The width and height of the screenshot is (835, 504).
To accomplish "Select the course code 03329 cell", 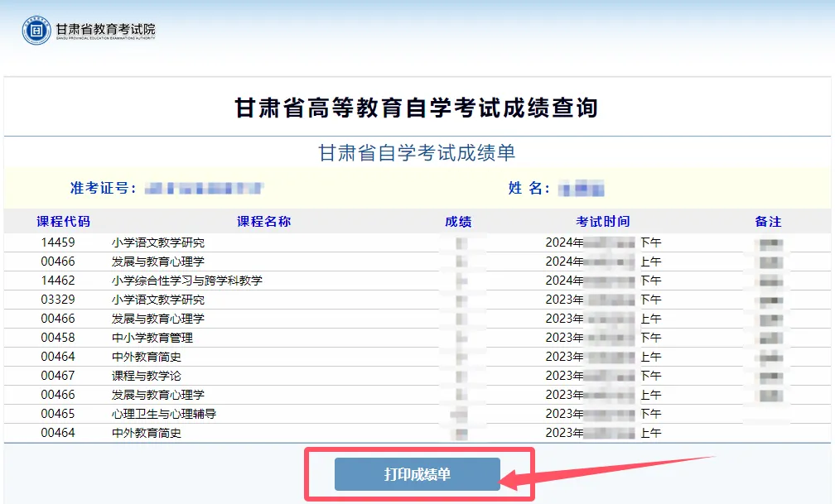I will (x=58, y=300).
